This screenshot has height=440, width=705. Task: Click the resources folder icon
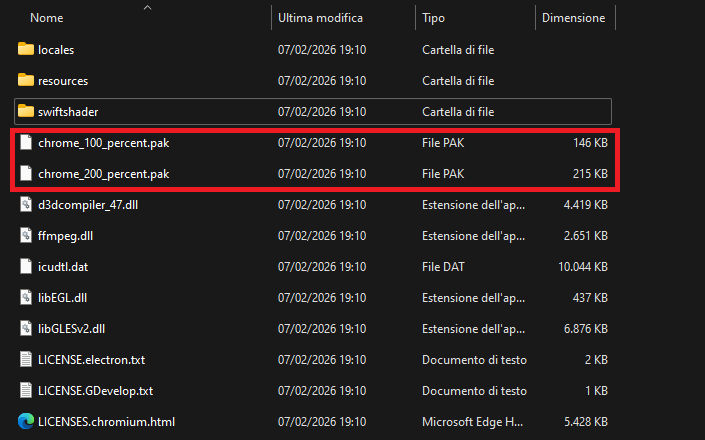point(26,80)
